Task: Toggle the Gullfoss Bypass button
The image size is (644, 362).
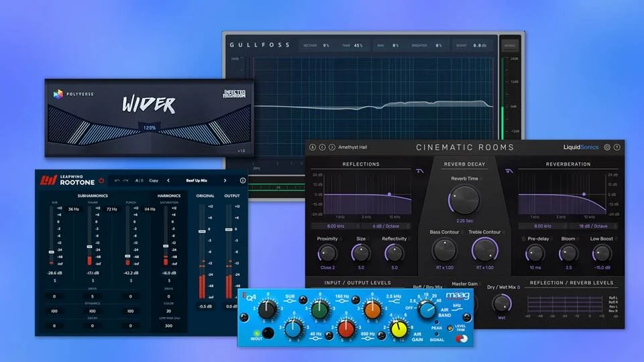Action: pos(510,46)
